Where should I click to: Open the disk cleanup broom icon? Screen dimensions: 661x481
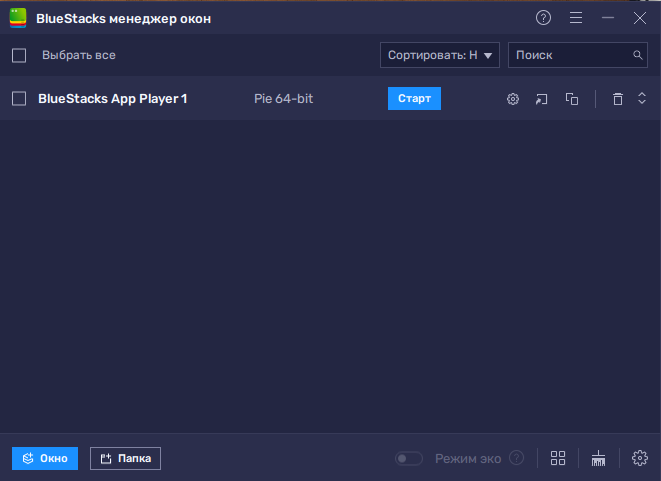598,458
